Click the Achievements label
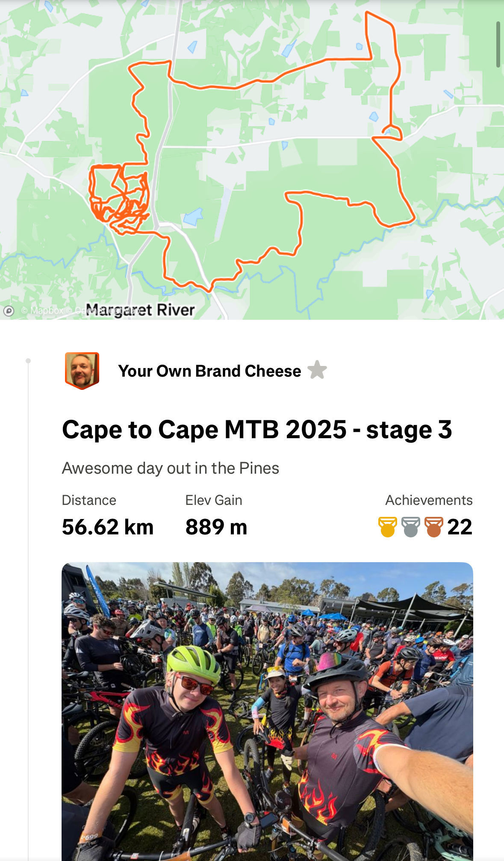This screenshot has height=861, width=504. click(x=429, y=500)
